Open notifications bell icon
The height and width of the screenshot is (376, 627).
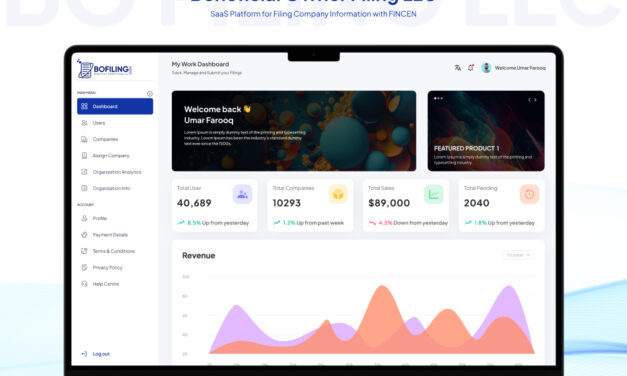471,68
